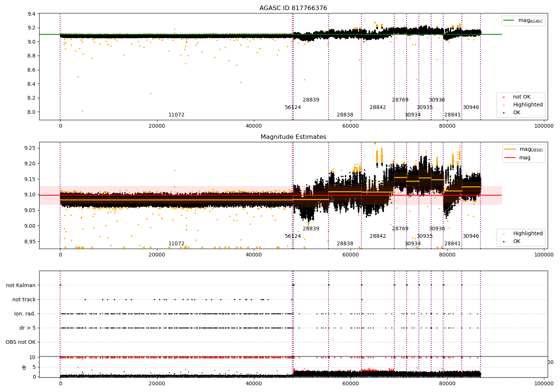560x392 pixels.
Task: Click obsid label 28842 in top plot
Action: (378, 108)
